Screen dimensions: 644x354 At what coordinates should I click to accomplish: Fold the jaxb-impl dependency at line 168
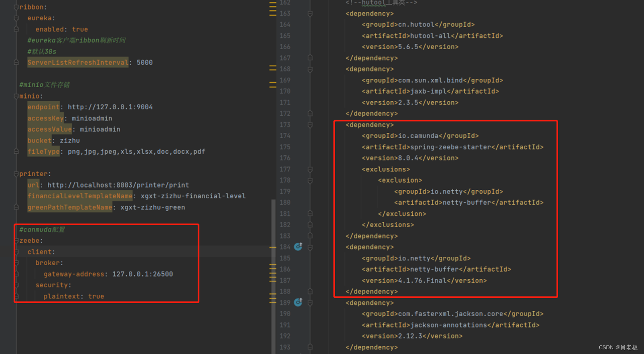[x=310, y=69]
